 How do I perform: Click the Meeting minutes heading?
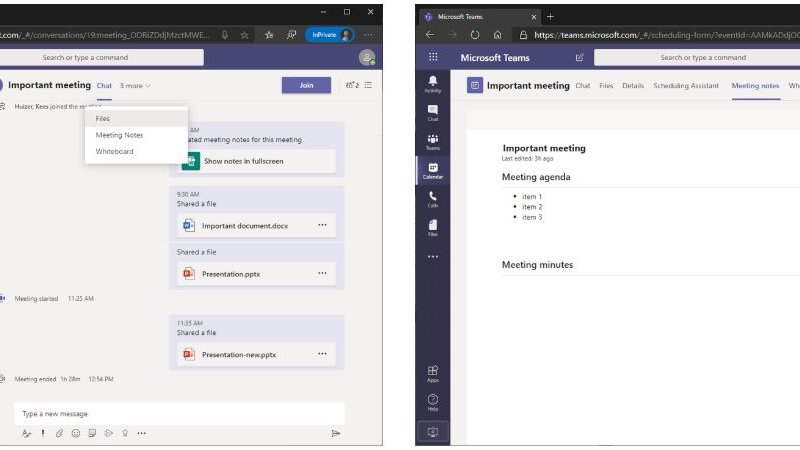coord(537,265)
